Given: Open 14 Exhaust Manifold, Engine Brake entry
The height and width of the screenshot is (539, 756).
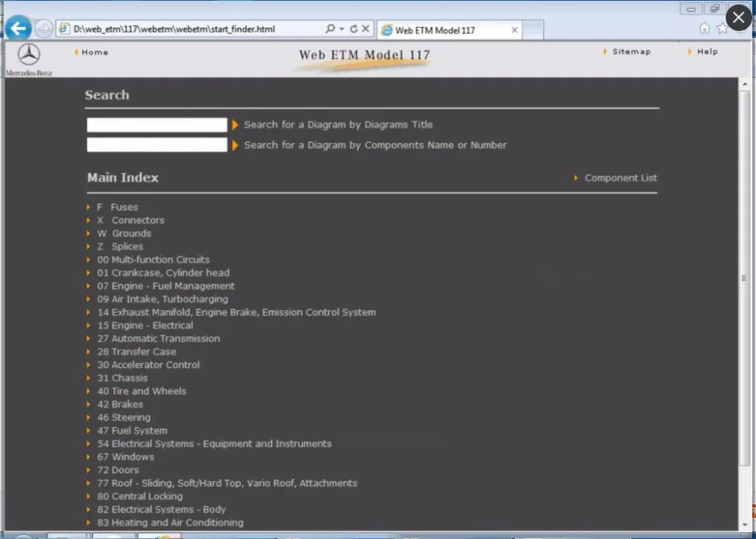Looking at the screenshot, I should pyautogui.click(x=236, y=312).
